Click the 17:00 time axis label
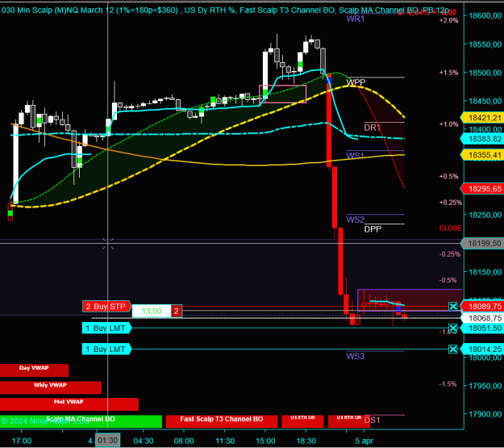This screenshot has height=448, width=504. tap(22, 441)
